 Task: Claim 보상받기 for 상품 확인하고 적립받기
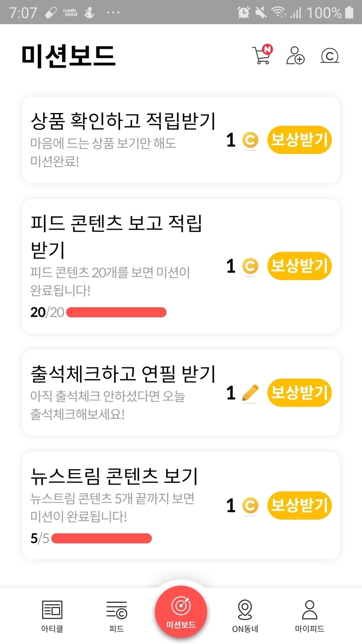[x=299, y=140]
